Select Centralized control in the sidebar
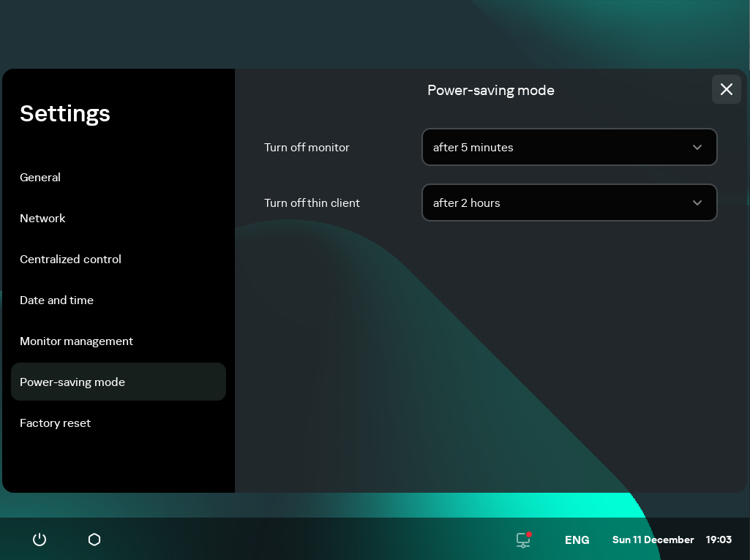This screenshot has height=560, width=750. [70, 259]
